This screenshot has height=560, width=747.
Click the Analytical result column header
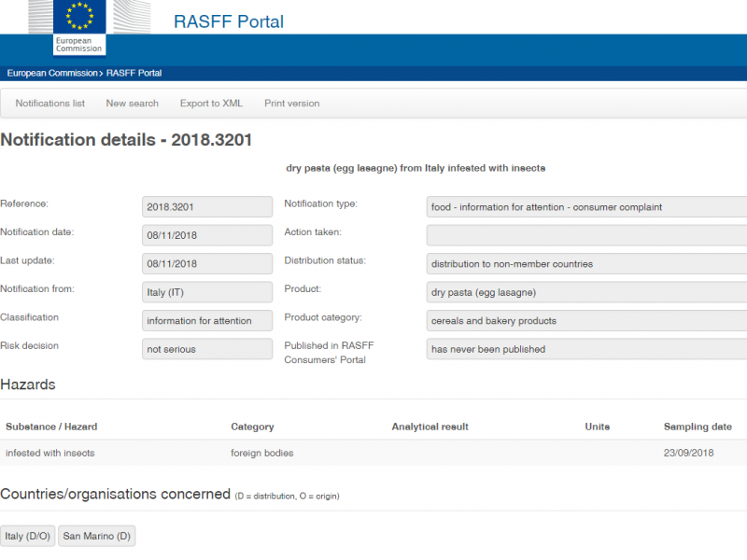430,427
